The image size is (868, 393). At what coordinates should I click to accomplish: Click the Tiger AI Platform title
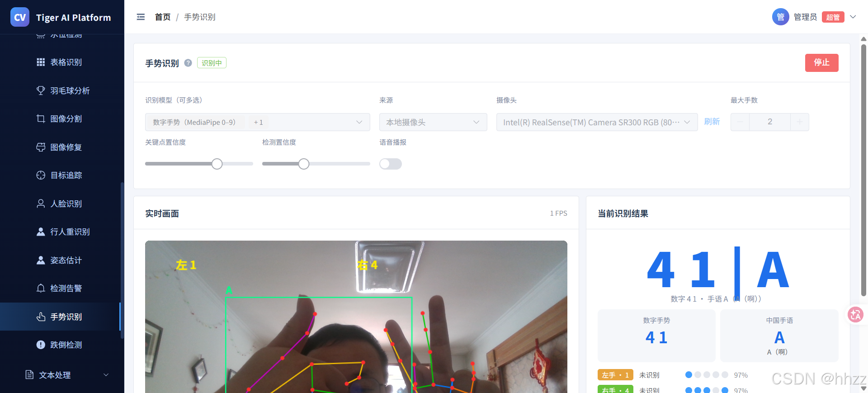coord(73,18)
